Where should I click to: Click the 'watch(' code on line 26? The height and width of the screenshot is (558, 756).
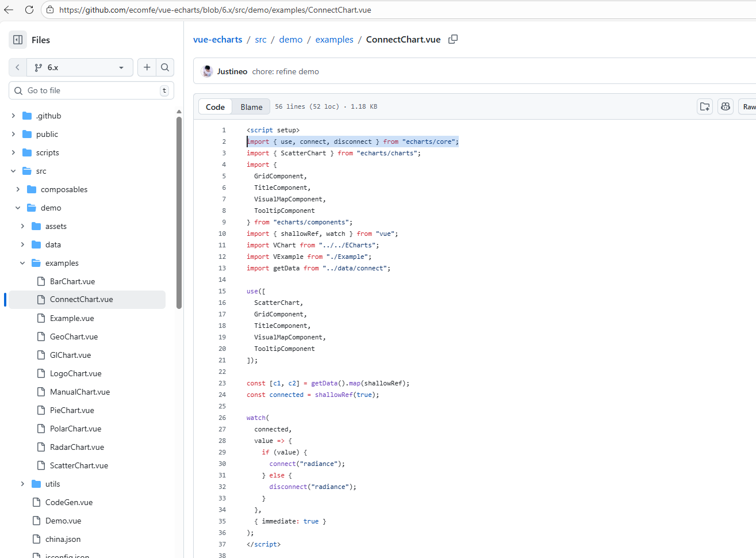(x=258, y=418)
